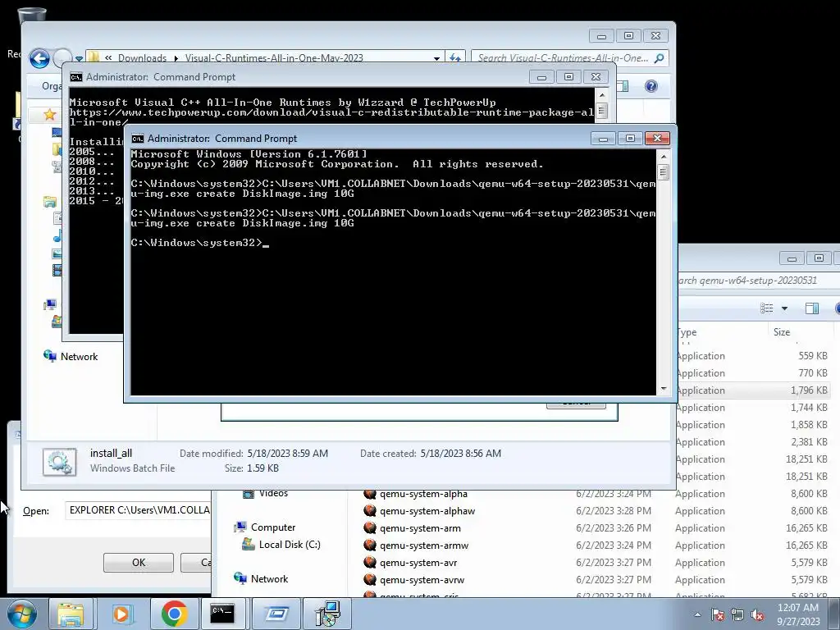Select Local Disk (C:) in navigation pane

point(290,545)
